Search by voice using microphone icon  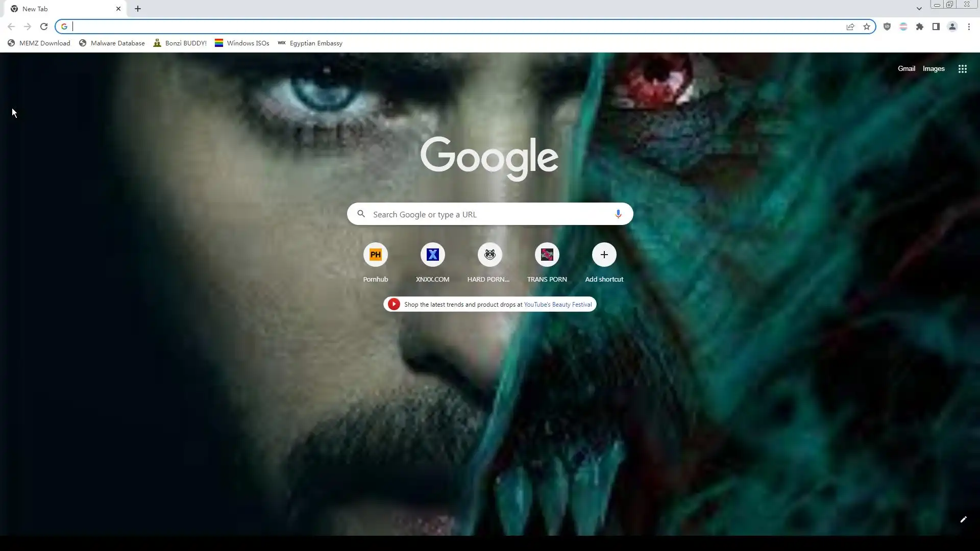(618, 214)
